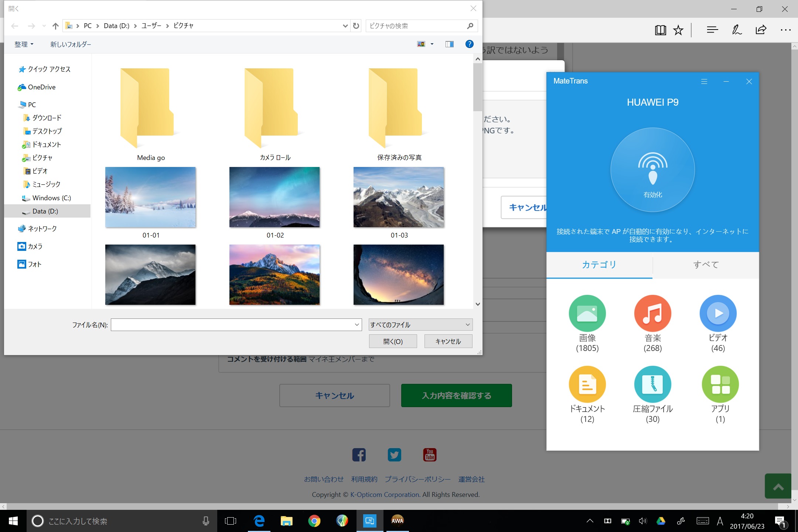The image size is (798, 532).
Task: Open the 圧縮ファイル compressed files icon
Action: (x=652, y=384)
